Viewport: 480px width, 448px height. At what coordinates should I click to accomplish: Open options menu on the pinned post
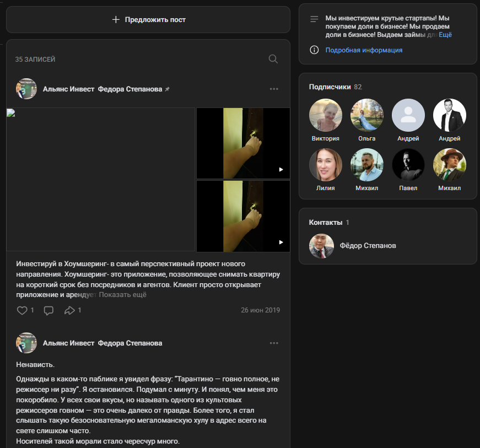(x=274, y=88)
